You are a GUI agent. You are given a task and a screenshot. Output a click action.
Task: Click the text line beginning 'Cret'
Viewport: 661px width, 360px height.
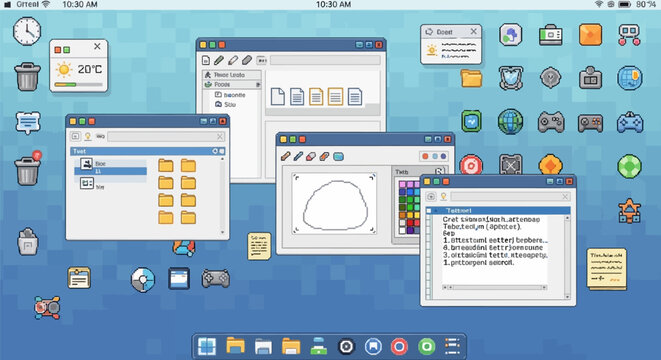click(x=491, y=220)
